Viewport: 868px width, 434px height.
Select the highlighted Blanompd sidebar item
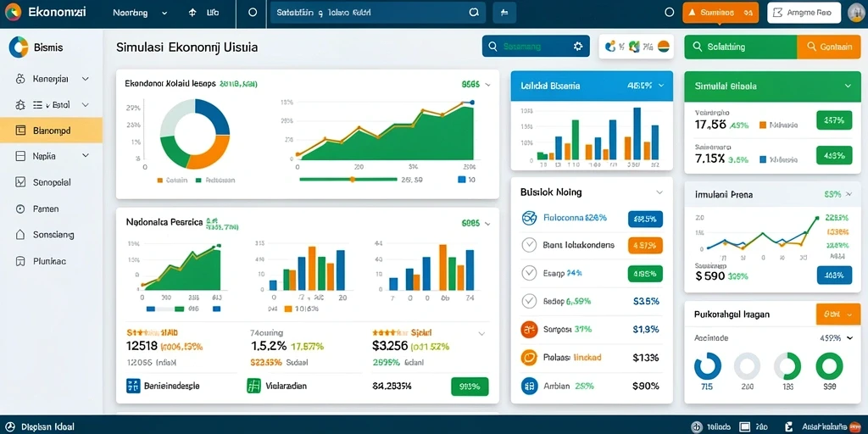click(x=51, y=131)
